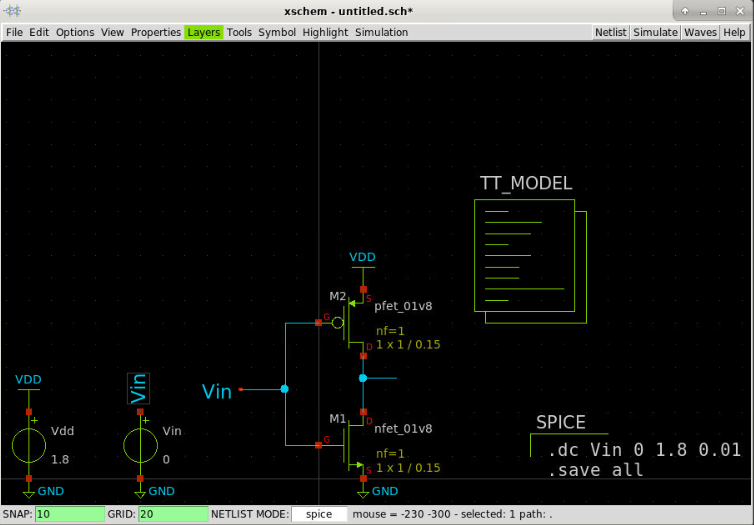This screenshot has width=754, height=525.
Task: Click the drain pin of M1
Action: (364, 412)
